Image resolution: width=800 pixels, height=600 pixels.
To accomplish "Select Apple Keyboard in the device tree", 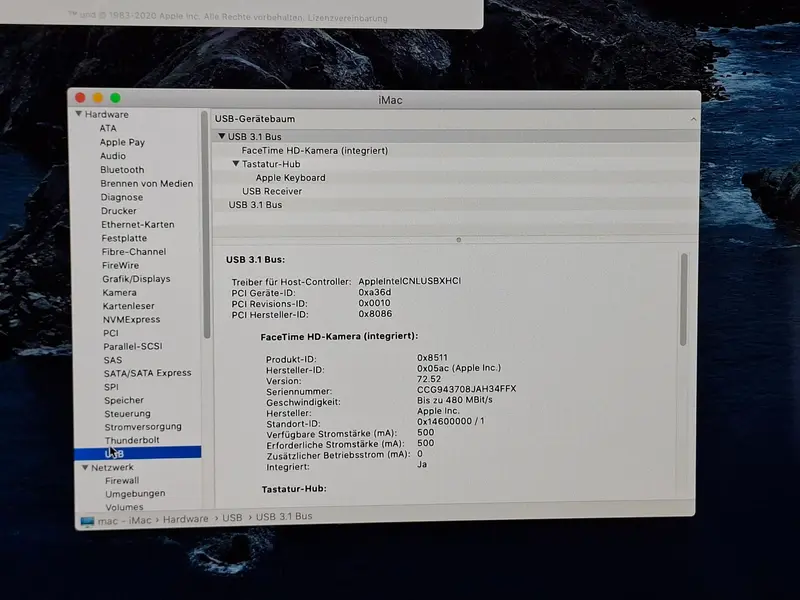I will (290, 178).
